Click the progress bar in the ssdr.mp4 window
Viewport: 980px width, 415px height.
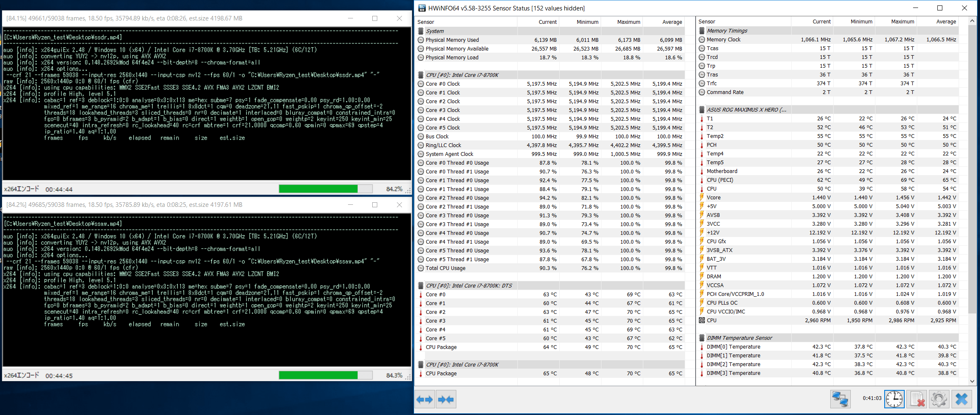point(325,189)
